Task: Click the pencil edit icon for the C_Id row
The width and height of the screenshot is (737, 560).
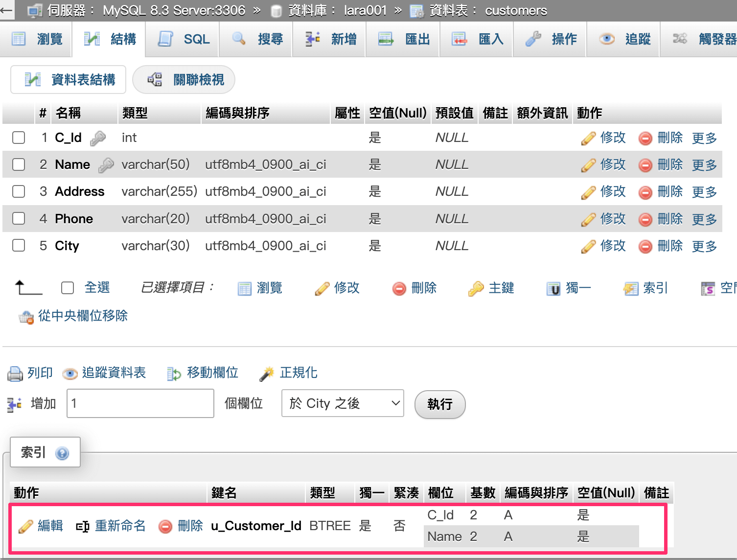Action: [588, 139]
